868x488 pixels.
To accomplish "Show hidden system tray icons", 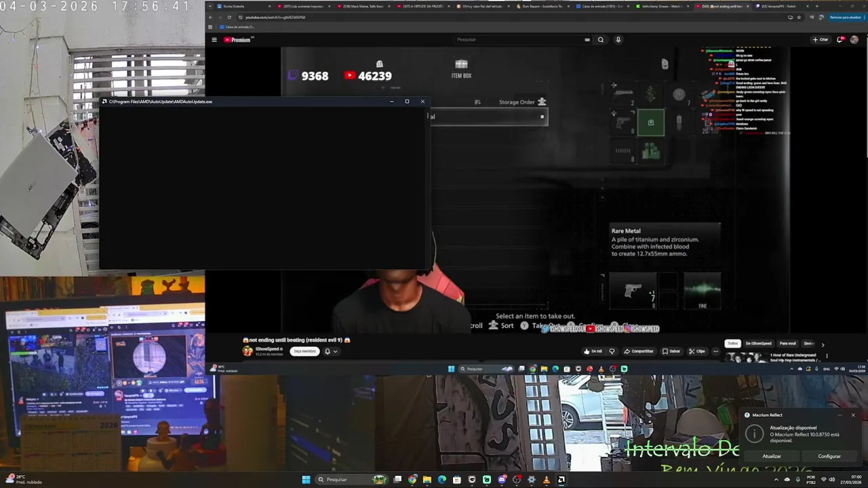I will 776,480.
